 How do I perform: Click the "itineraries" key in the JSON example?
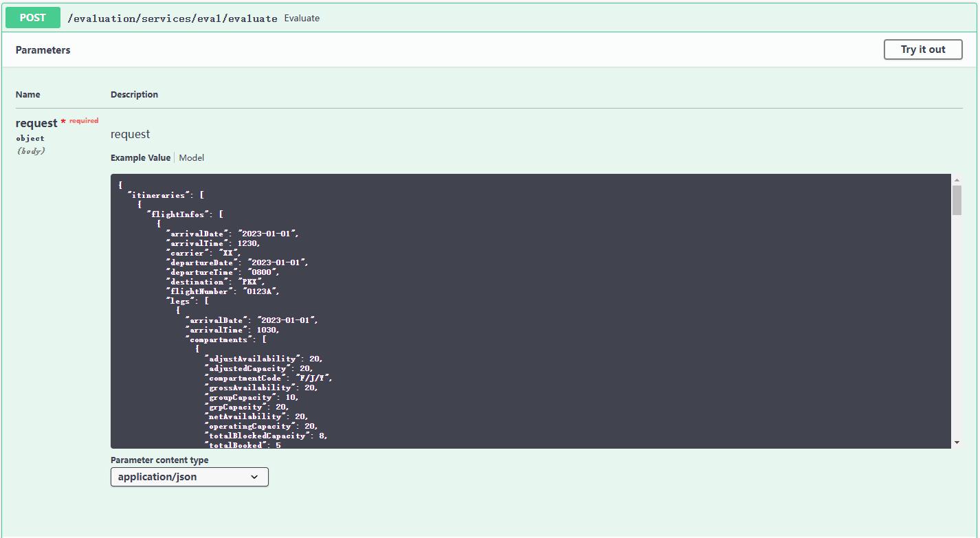click(157, 195)
